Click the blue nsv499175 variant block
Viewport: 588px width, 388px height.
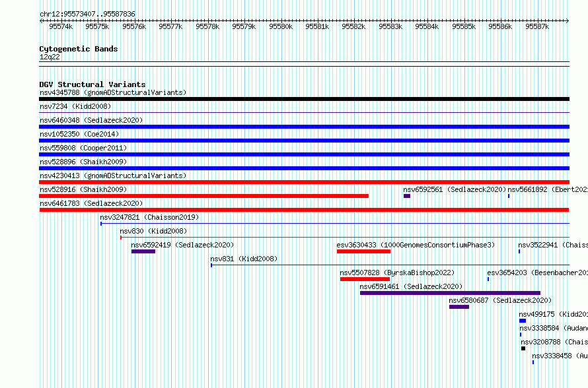pyautogui.click(x=523, y=321)
